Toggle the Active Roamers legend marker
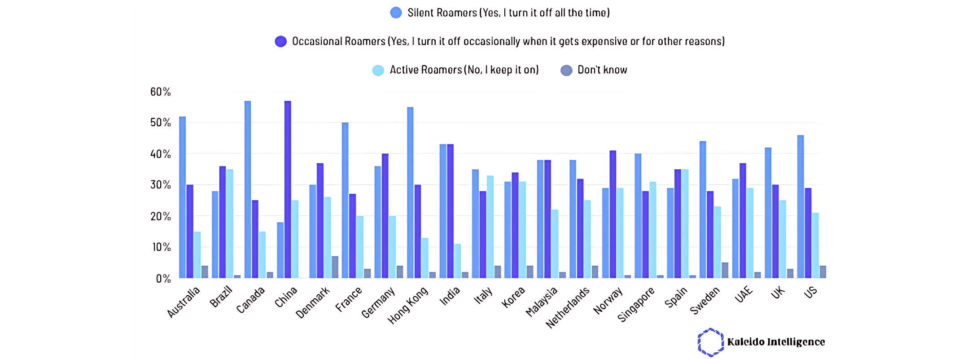 click(x=378, y=70)
